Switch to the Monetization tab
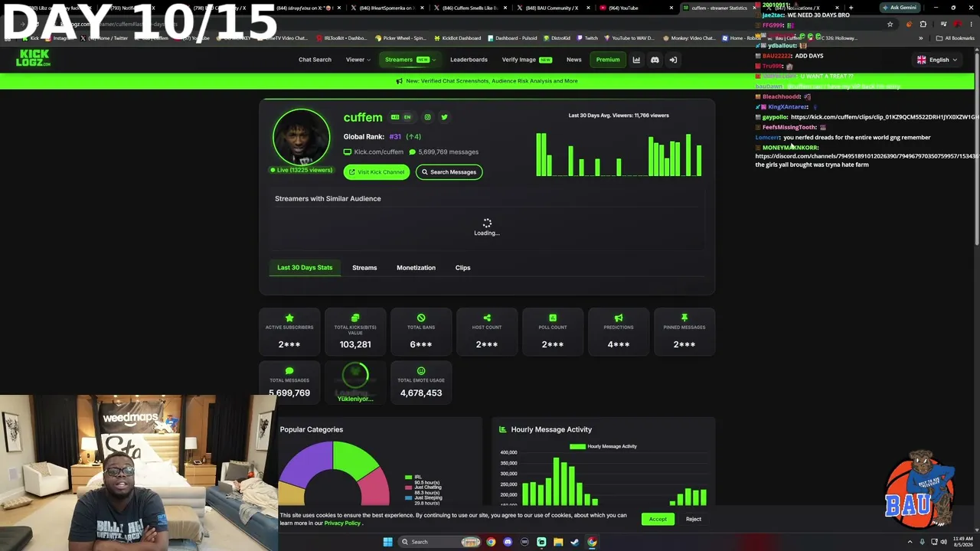Viewport: 980px width, 551px height. click(416, 268)
